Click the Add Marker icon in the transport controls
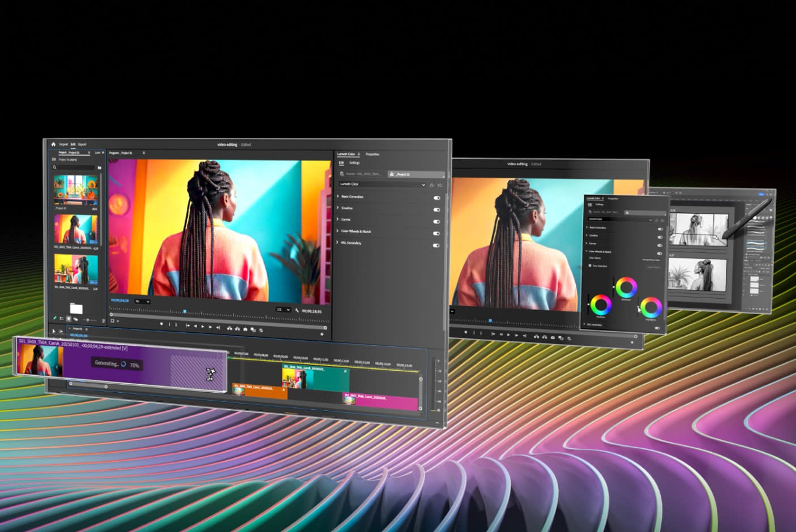 [162, 324]
